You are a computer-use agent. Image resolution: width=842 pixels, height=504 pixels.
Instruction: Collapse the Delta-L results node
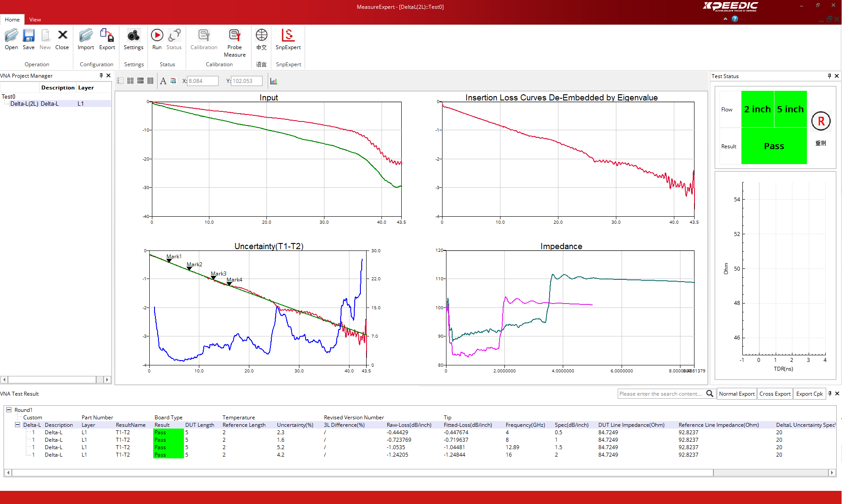point(18,425)
